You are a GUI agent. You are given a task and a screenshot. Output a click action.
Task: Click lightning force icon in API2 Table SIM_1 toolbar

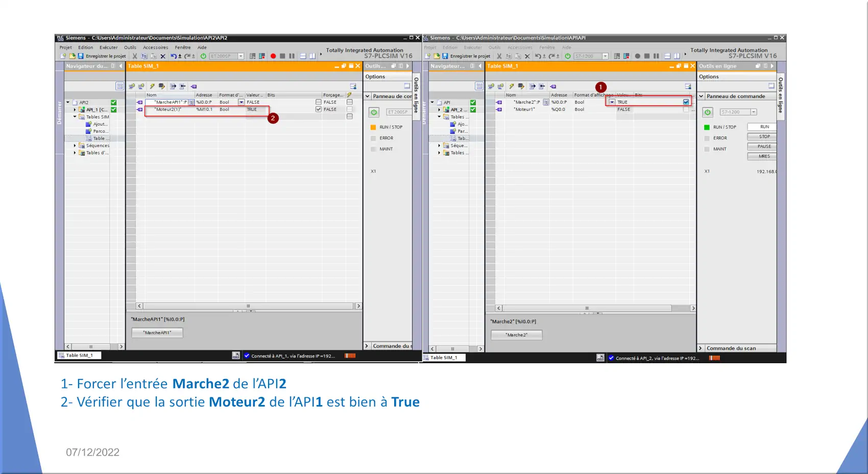[x=152, y=86]
